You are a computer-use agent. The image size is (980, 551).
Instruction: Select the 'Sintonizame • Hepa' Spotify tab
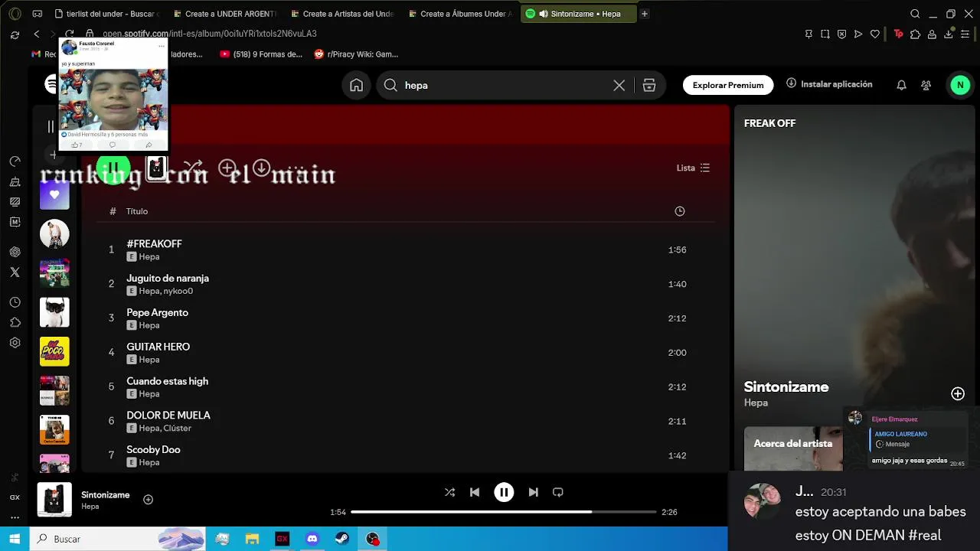(579, 14)
